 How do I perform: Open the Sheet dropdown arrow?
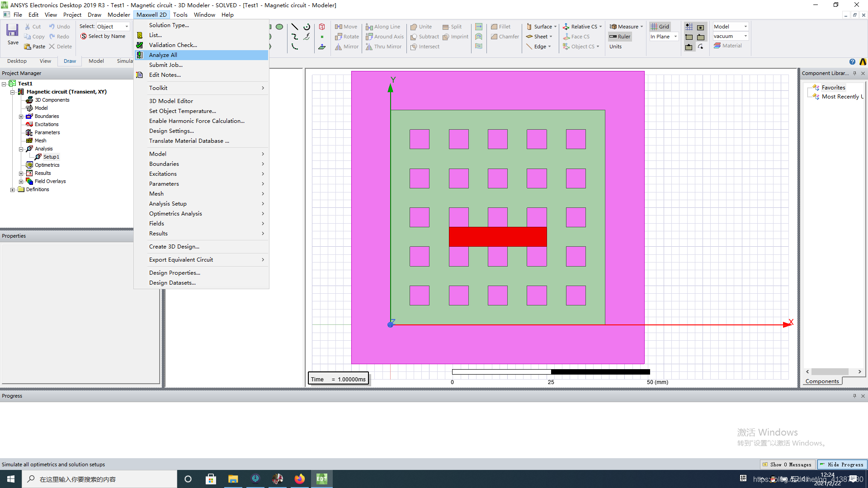[x=551, y=37]
